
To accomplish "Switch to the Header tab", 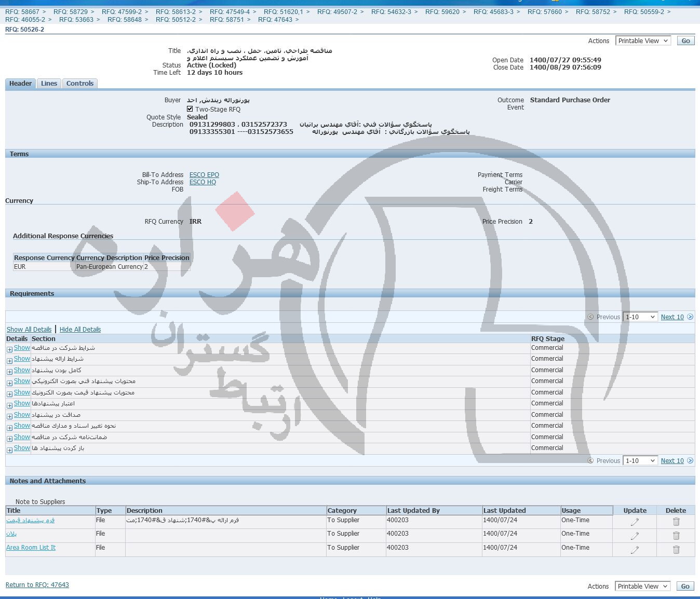I will [x=20, y=84].
